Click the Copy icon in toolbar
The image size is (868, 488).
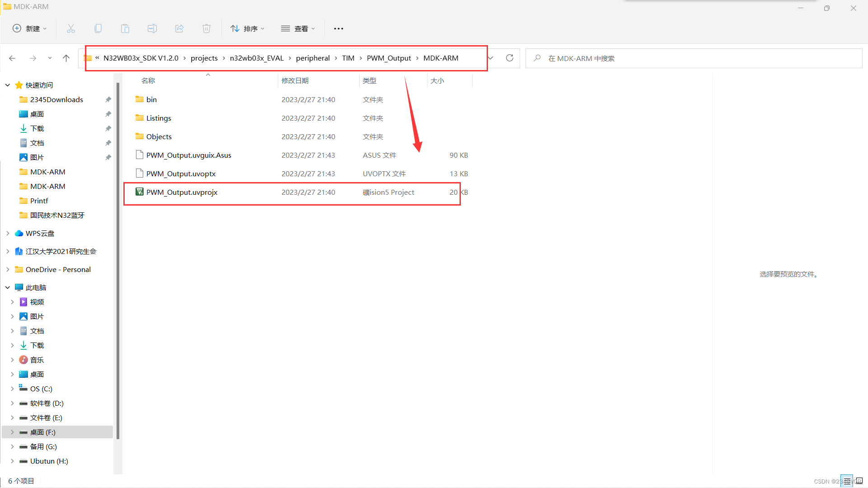98,28
